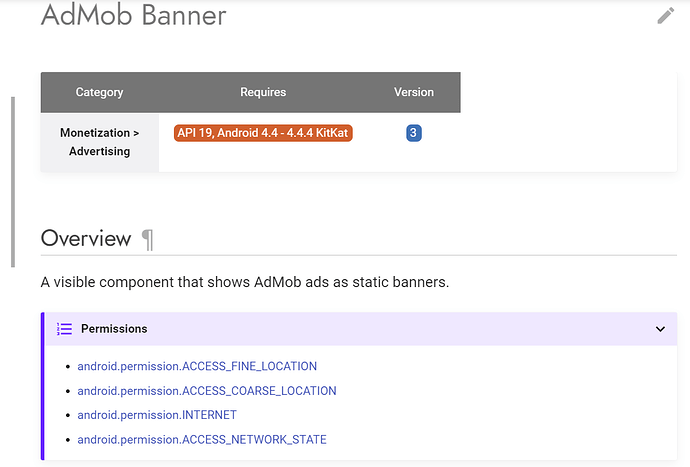Open ACCESS_NETWORK_STATE permission link
Image resolution: width=690 pixels, height=467 pixels.
(202, 440)
